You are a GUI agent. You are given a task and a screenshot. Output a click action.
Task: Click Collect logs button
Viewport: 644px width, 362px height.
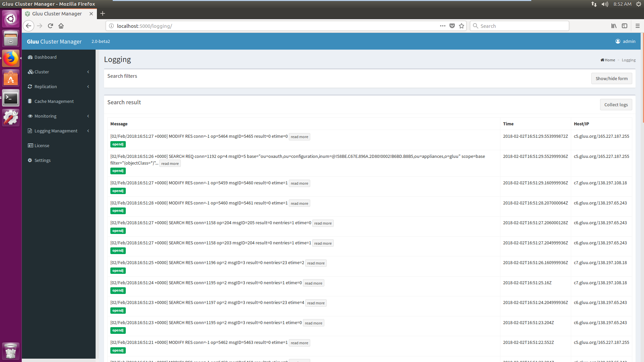pos(616,104)
